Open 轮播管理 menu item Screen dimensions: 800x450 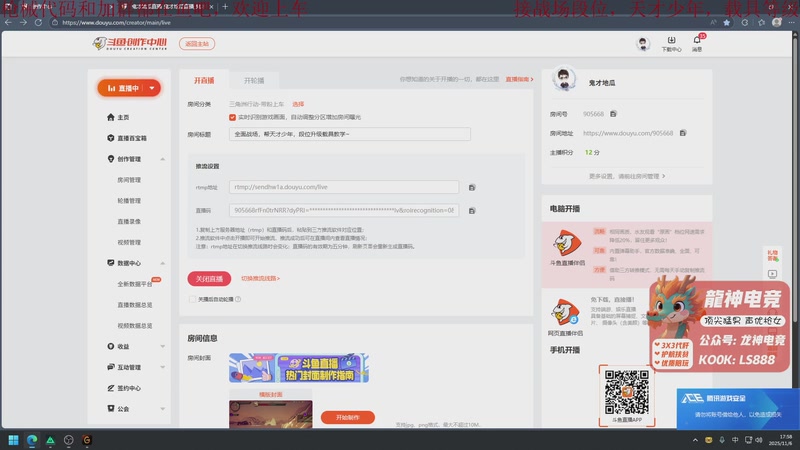[129, 201]
